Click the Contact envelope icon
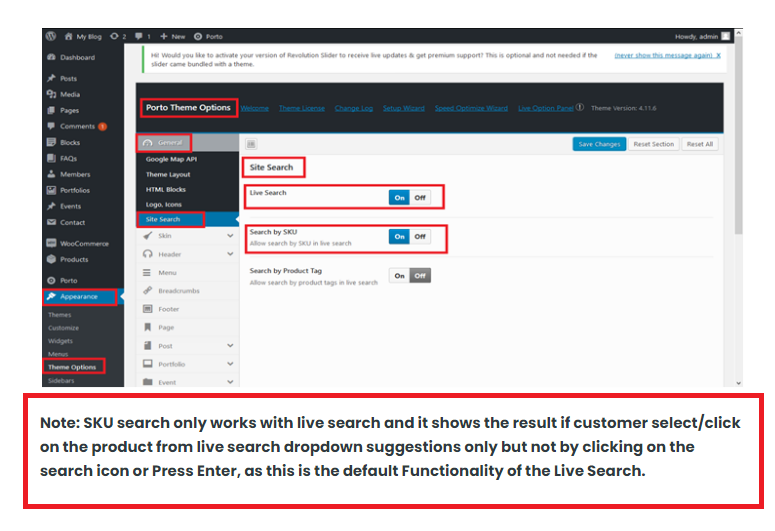This screenshot has width=775, height=531. [51, 222]
